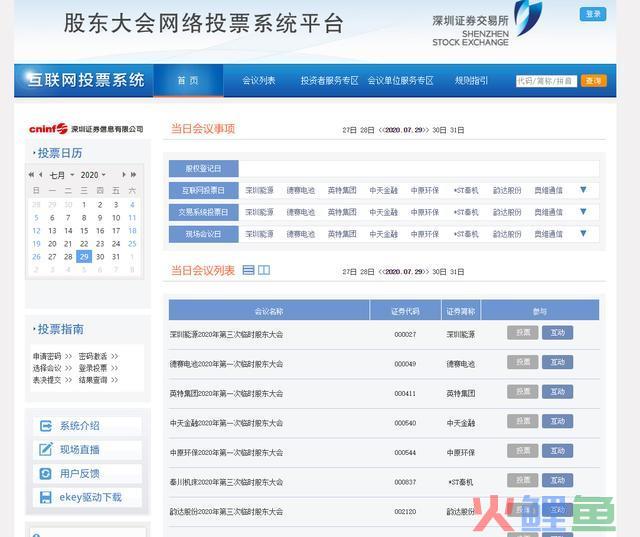Expand the 交易系统投票日 company list arrow
This screenshot has width=640, height=537.
[583, 211]
